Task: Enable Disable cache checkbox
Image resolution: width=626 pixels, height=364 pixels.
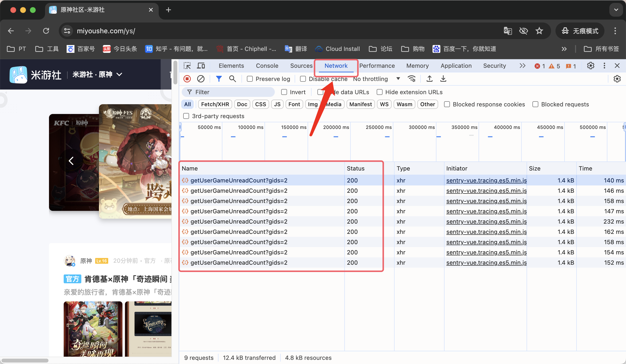Action: [303, 79]
